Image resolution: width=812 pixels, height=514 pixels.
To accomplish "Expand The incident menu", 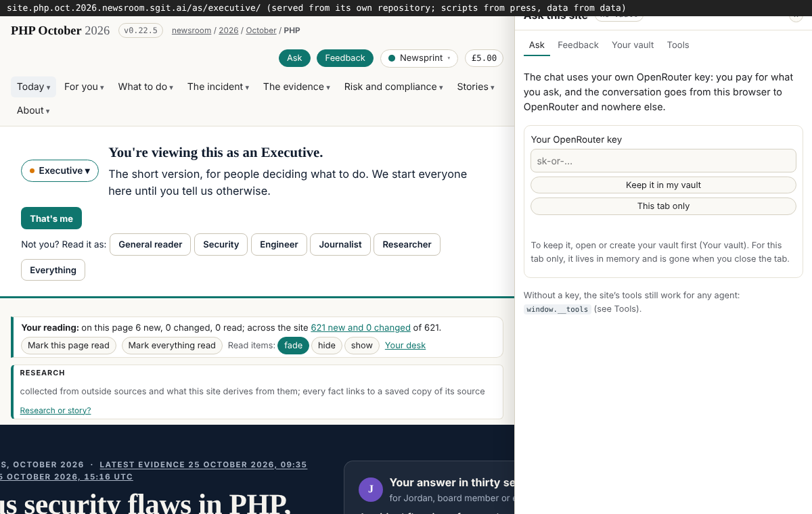I will point(218,87).
